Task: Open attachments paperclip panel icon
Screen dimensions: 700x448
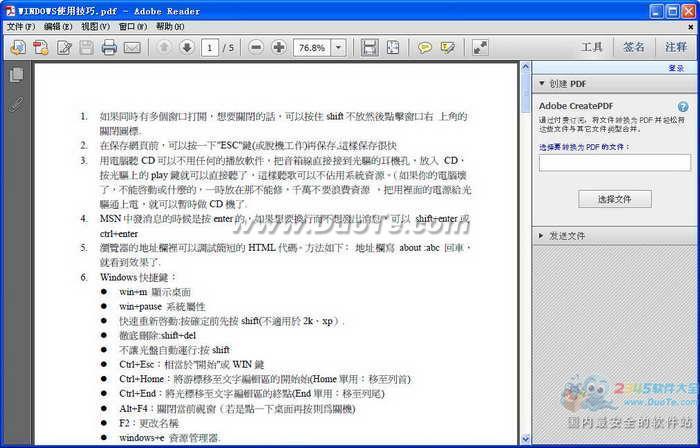Action: (16, 104)
